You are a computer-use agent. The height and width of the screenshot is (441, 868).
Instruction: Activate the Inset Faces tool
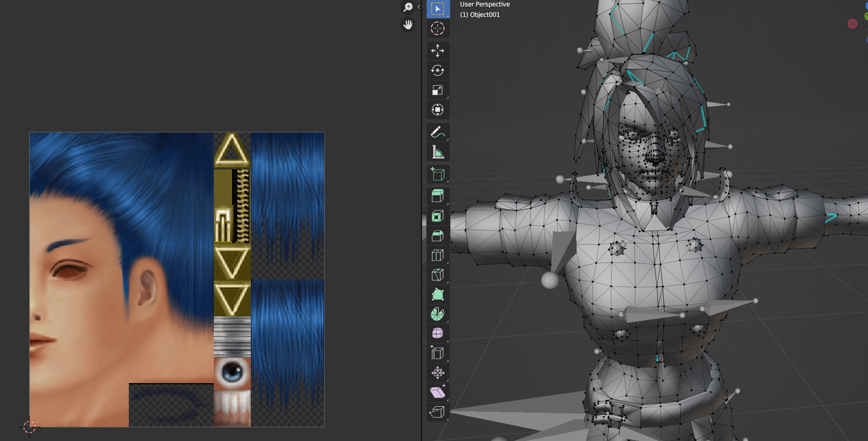coord(438,216)
